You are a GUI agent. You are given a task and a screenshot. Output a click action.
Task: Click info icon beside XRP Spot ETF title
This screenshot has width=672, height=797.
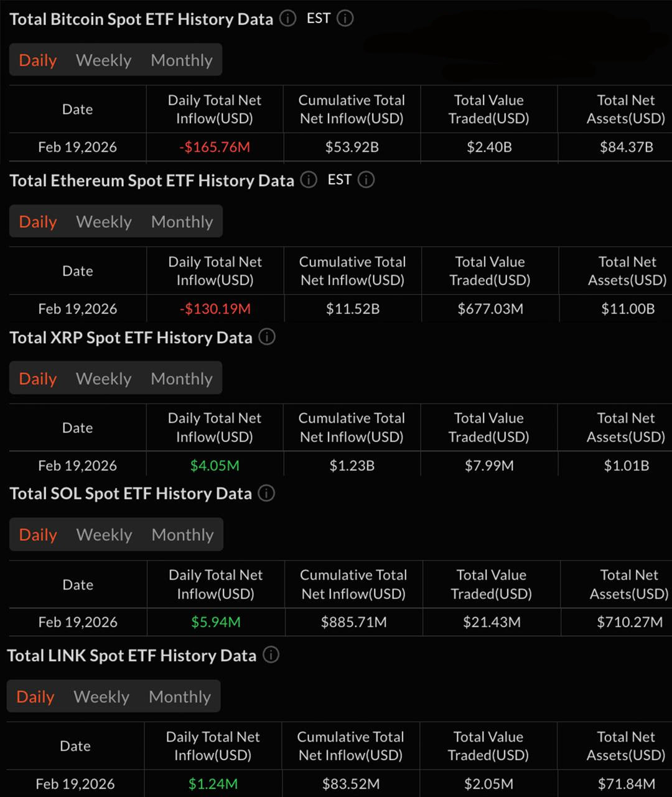(x=267, y=337)
